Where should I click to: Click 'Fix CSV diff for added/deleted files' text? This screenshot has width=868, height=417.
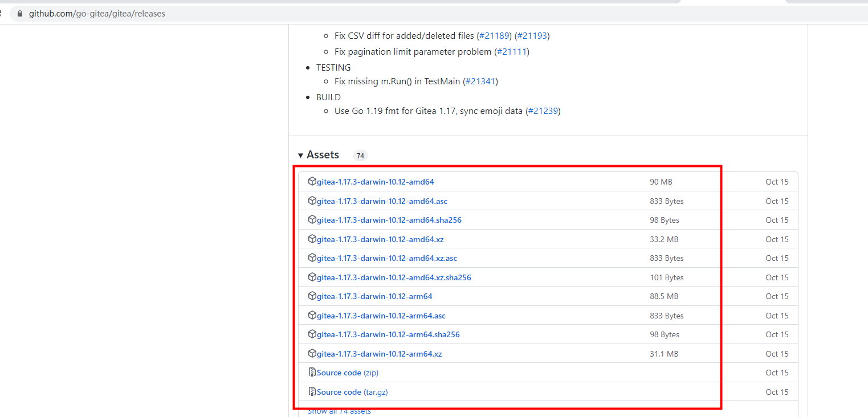click(404, 36)
